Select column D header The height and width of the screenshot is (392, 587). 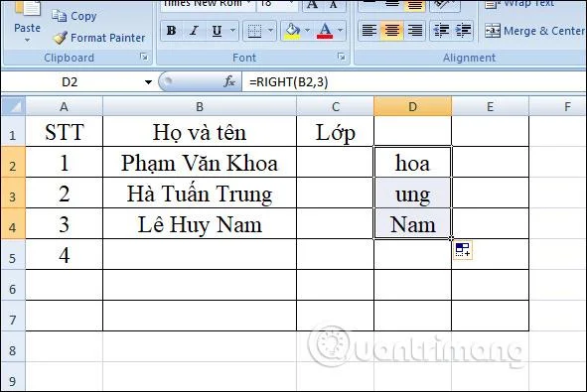click(412, 106)
